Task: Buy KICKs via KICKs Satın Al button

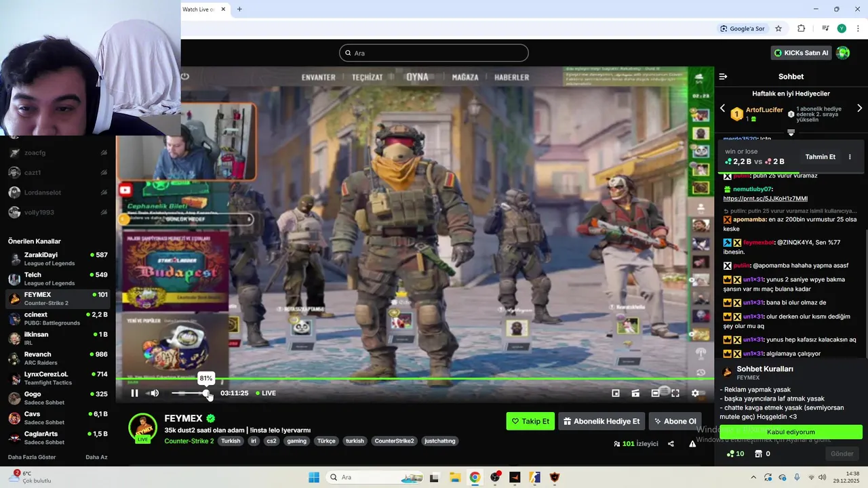Action: [802, 53]
